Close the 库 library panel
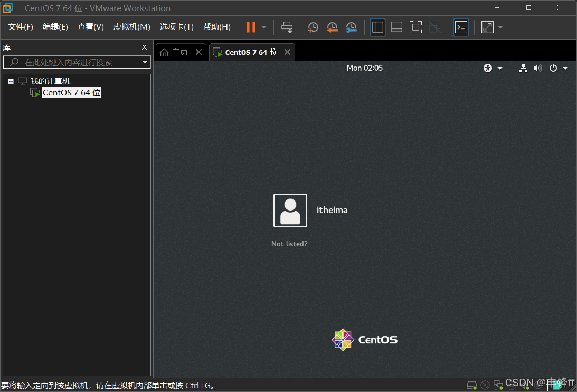Viewport: 577px width, 392px height. point(144,47)
